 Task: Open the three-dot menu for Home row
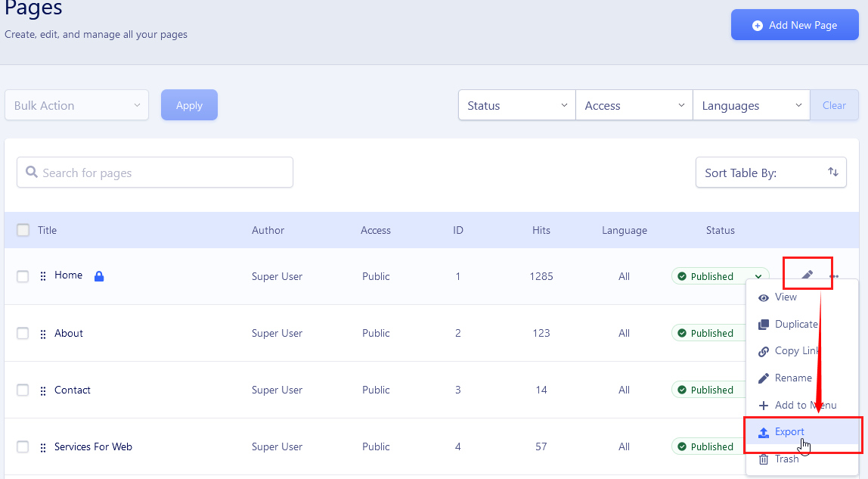click(834, 276)
